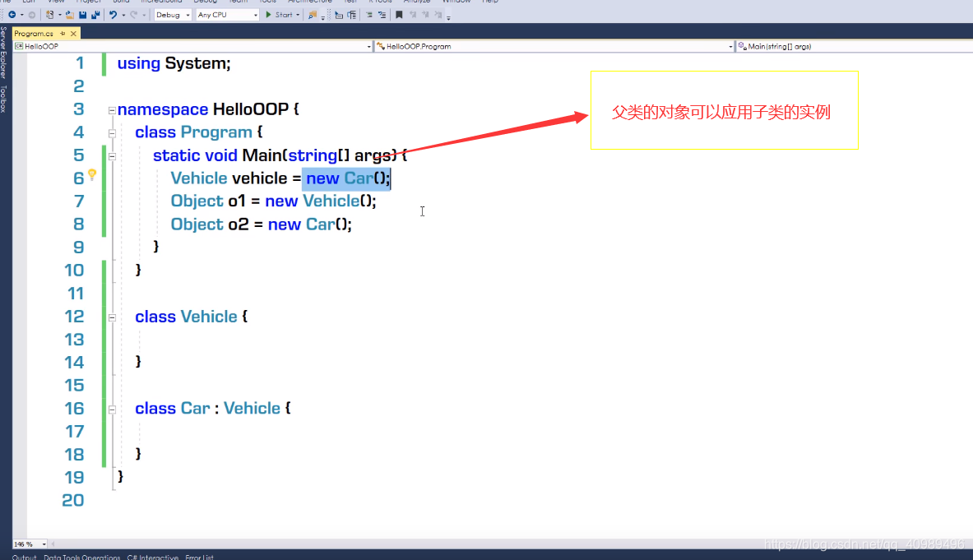
Task: Go to the previous bookmark
Action: (413, 15)
